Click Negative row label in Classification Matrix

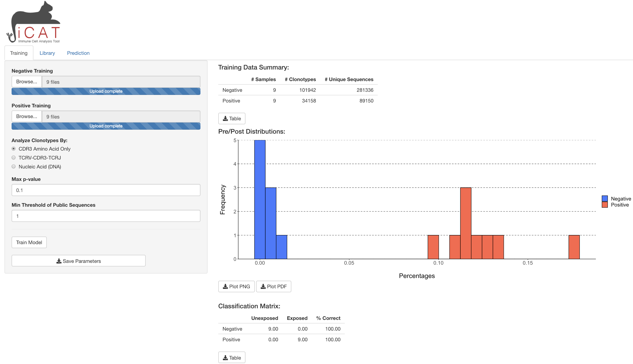pyautogui.click(x=232, y=329)
